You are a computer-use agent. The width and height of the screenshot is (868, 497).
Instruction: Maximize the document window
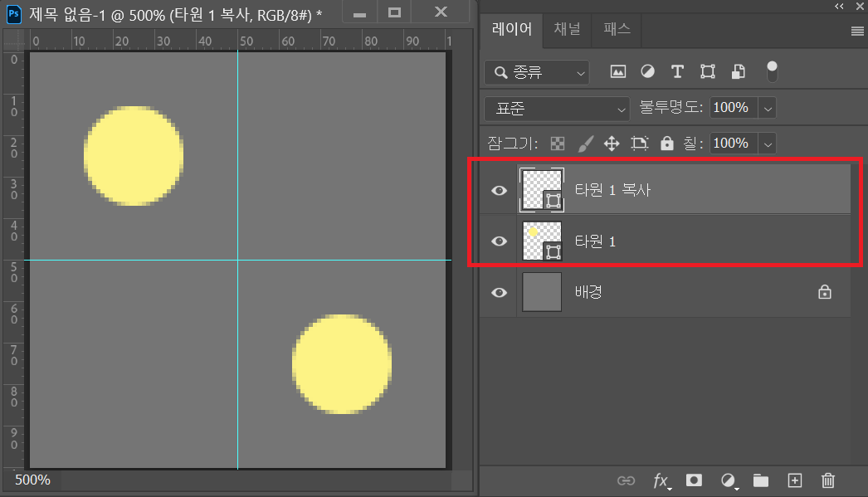pyautogui.click(x=394, y=12)
